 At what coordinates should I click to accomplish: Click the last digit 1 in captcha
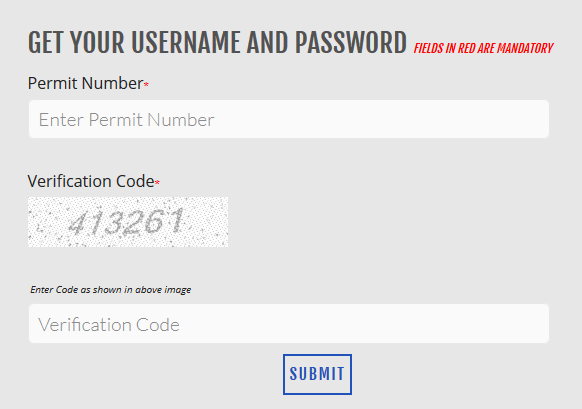[176, 220]
